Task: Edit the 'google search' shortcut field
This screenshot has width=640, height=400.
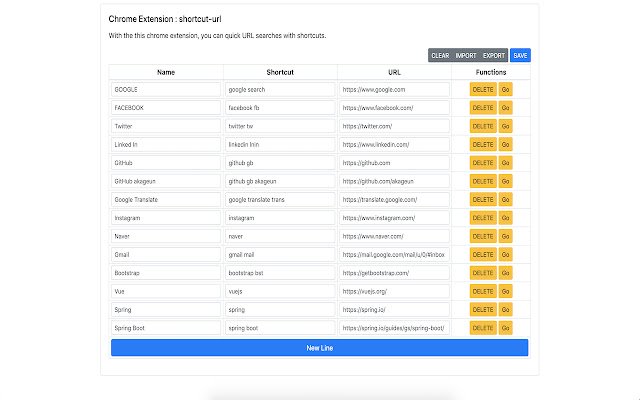Action: click(x=280, y=89)
